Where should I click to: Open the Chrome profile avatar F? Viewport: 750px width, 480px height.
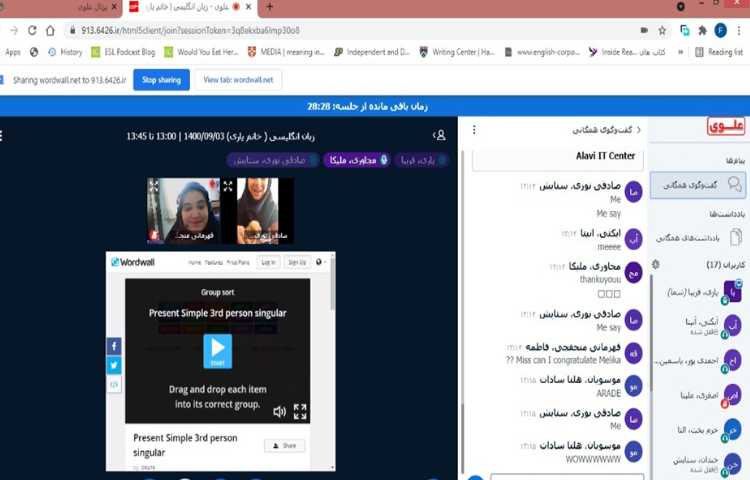click(720, 31)
